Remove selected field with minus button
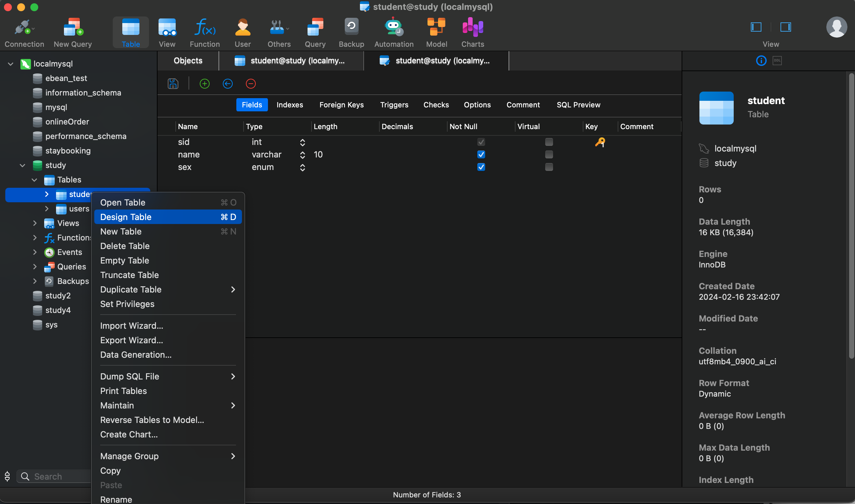Screen dimensions: 855x504 click(251, 84)
